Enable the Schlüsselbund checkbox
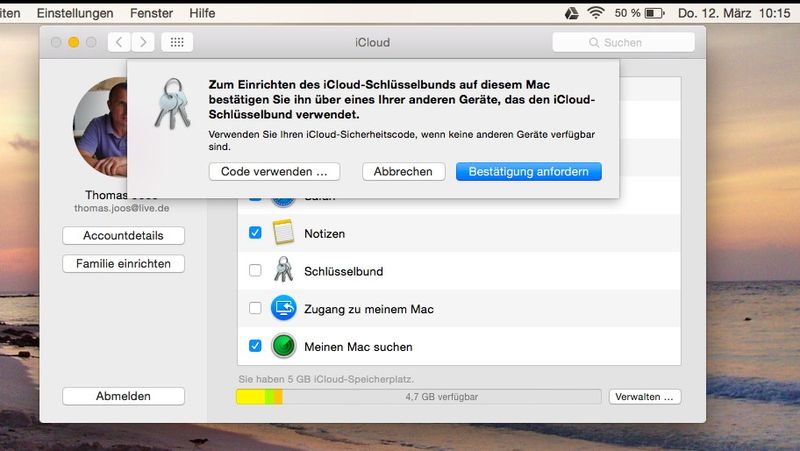Image resolution: width=800 pixels, height=451 pixels. click(x=255, y=270)
